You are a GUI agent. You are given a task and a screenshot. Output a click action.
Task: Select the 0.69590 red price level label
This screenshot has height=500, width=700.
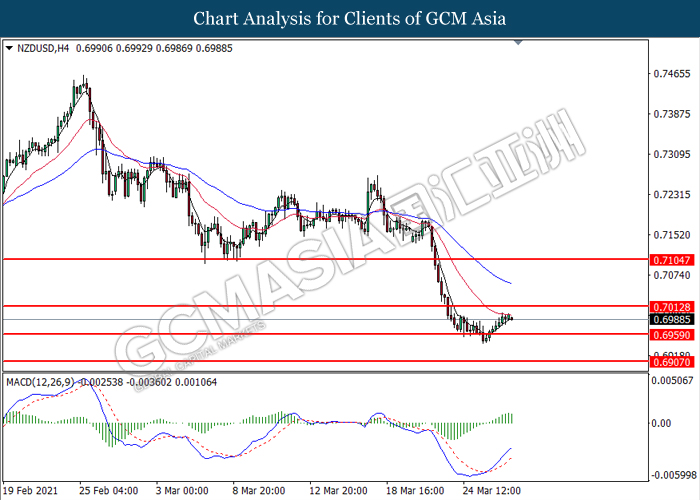tap(672, 335)
